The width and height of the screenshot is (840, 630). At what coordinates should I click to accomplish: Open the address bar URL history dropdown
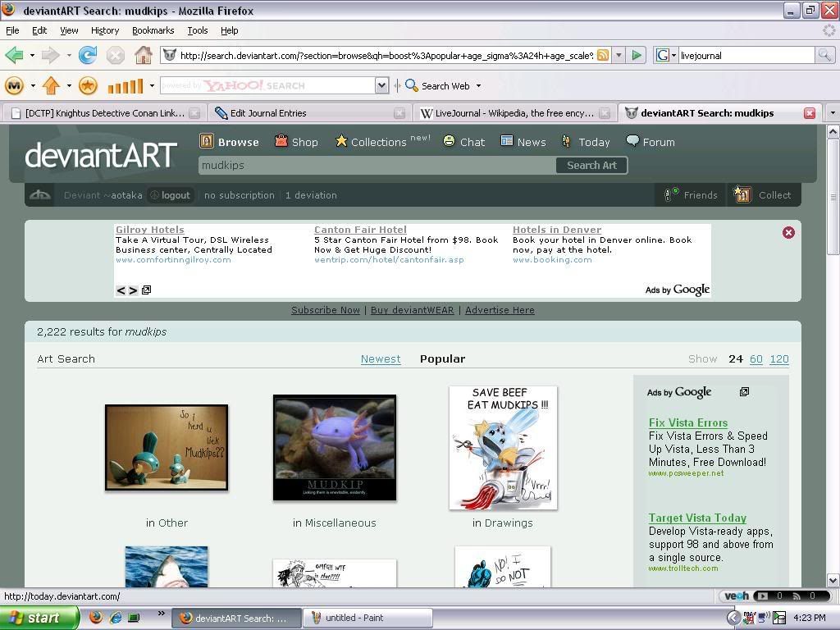click(619, 55)
